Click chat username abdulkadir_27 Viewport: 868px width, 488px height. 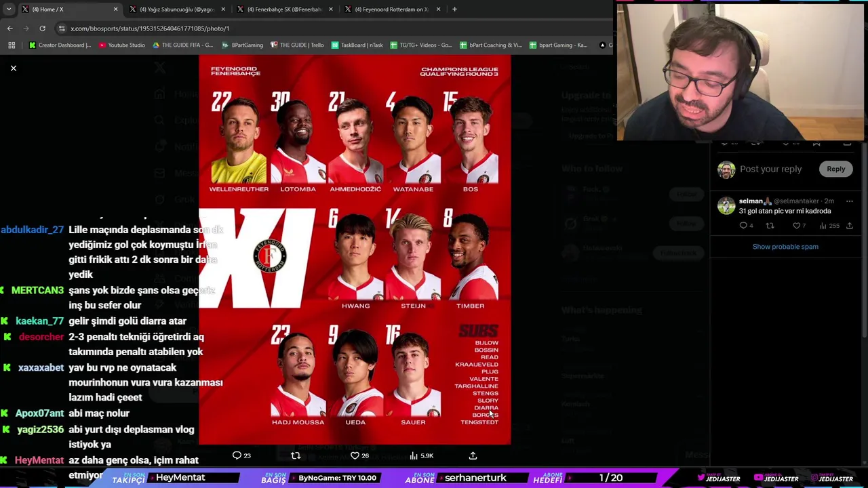pyautogui.click(x=32, y=230)
